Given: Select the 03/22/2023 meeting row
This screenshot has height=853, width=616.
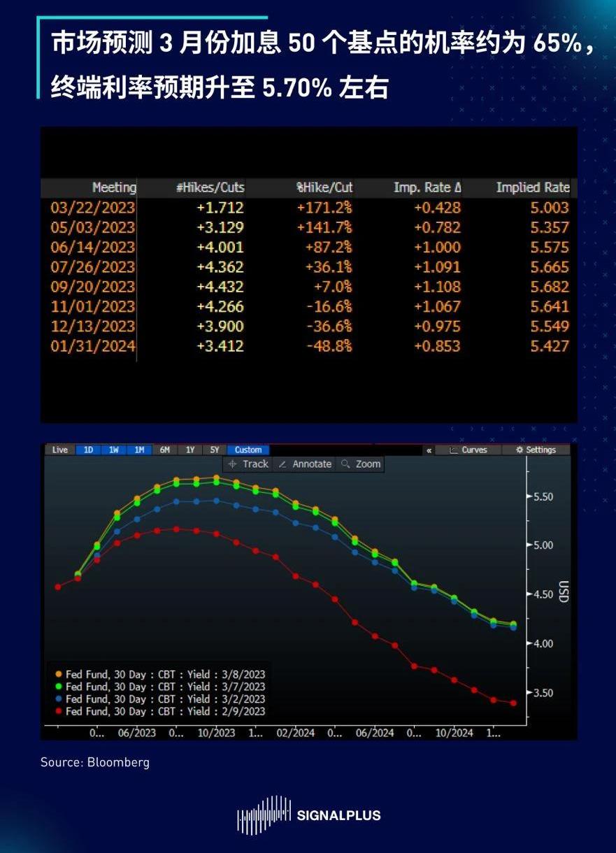Looking at the screenshot, I should [93, 208].
